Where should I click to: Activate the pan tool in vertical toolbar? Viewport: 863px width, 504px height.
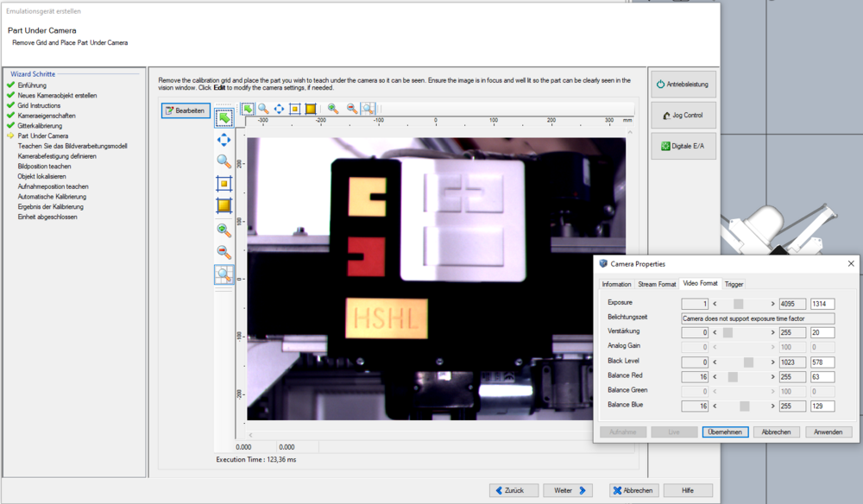point(224,139)
